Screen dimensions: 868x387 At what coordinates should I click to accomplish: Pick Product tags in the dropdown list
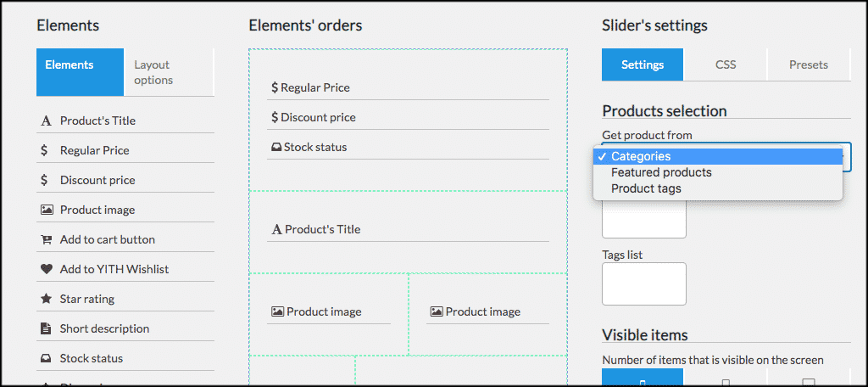[x=646, y=188]
